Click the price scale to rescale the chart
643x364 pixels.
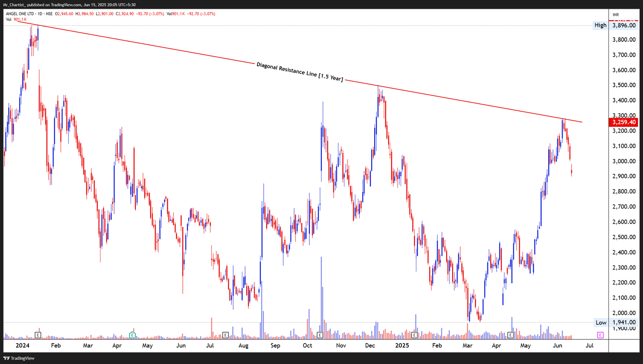(623, 181)
